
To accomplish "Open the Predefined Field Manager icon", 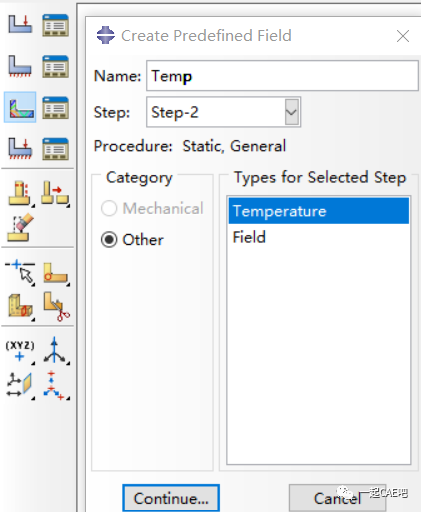I will 55,108.
